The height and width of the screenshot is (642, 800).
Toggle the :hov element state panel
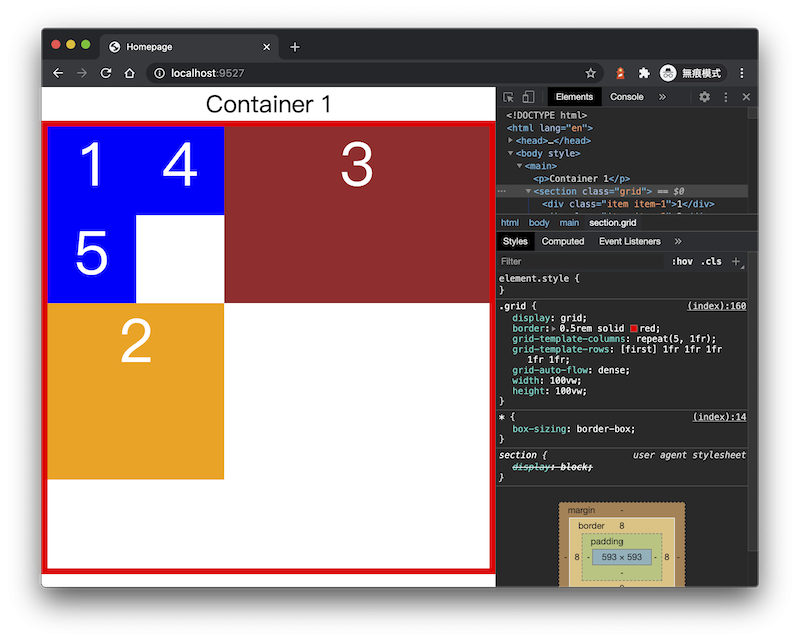[x=682, y=261]
